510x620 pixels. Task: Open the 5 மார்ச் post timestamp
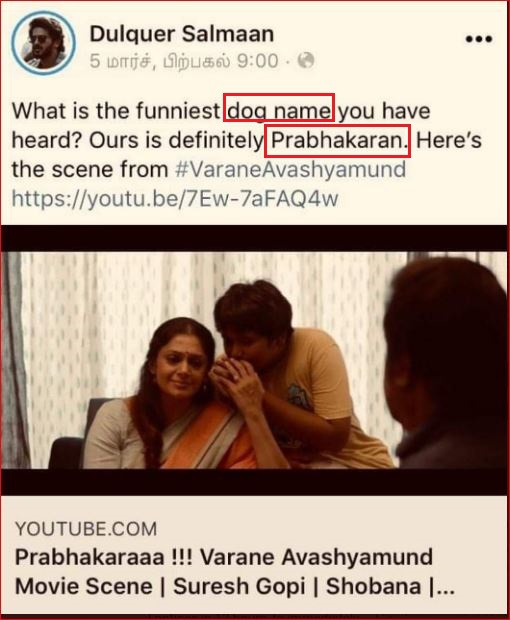[x=184, y=61]
